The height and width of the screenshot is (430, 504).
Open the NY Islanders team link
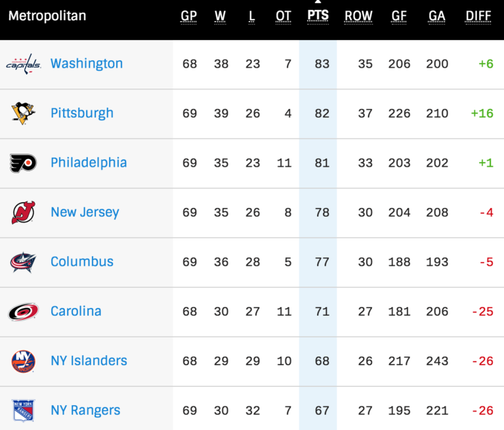(89, 360)
